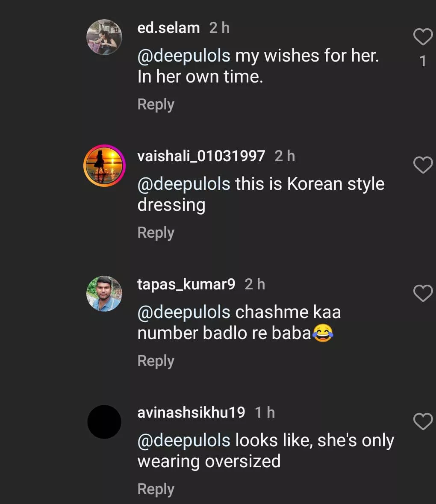Reply to ed.selam's comment
436x504 pixels.
[156, 104]
